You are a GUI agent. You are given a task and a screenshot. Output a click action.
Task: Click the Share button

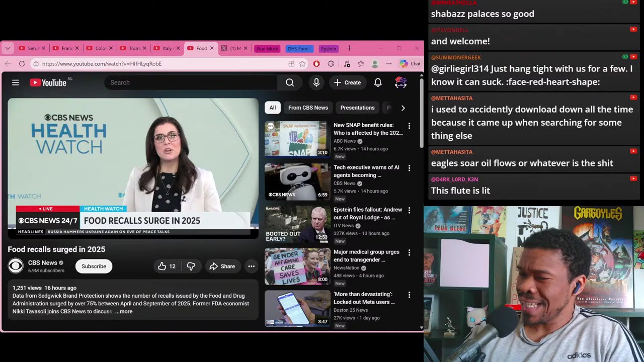click(222, 266)
